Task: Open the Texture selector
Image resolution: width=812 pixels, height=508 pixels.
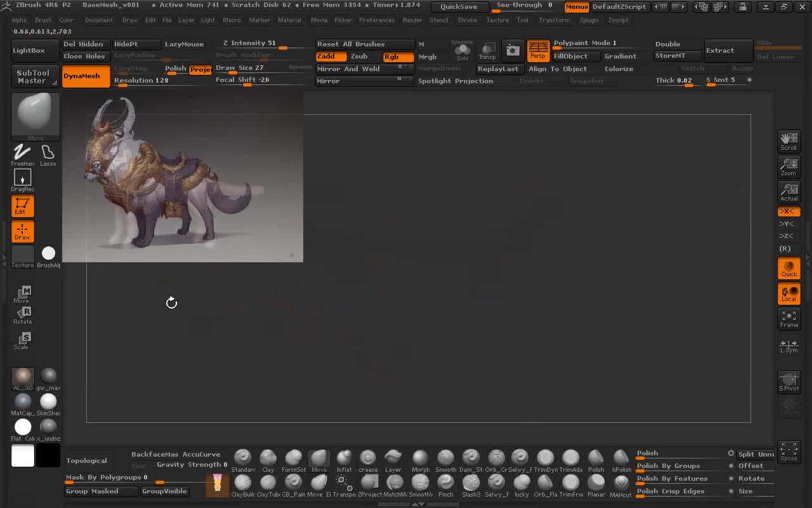Action: tap(22, 256)
